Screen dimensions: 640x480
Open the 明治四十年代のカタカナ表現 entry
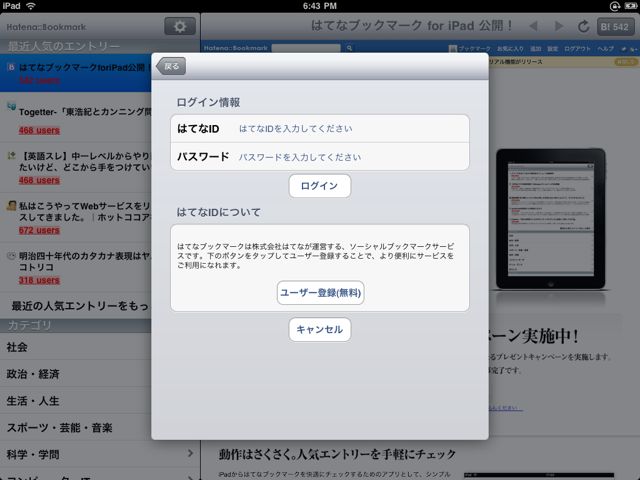pyautogui.click(x=76, y=267)
